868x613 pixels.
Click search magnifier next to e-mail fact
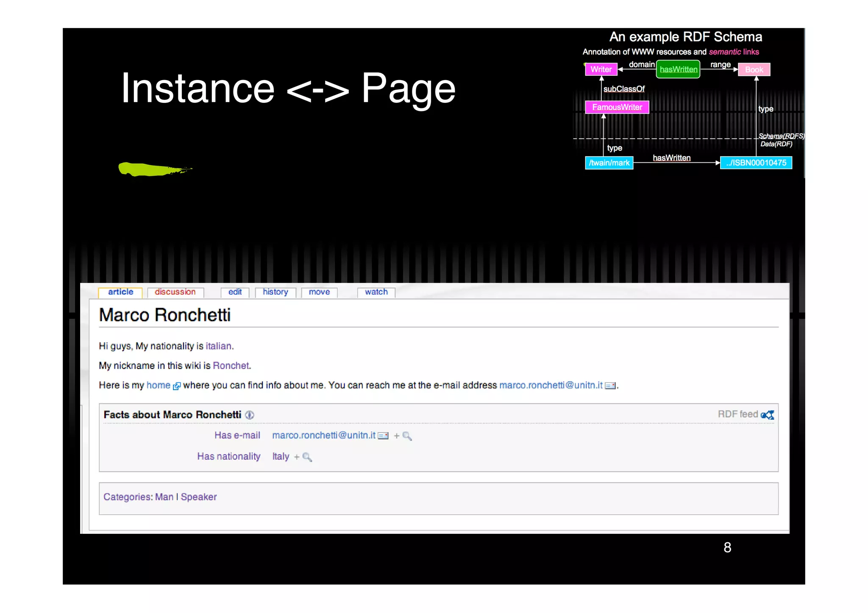(x=407, y=436)
